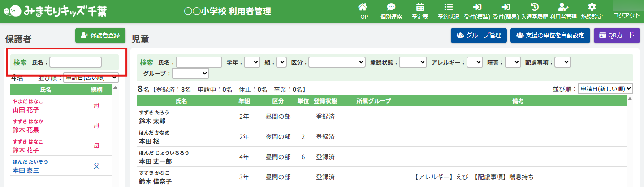Open the アレルギー filter dropdown
Viewport: 644px width, 187px height.
click(475, 62)
